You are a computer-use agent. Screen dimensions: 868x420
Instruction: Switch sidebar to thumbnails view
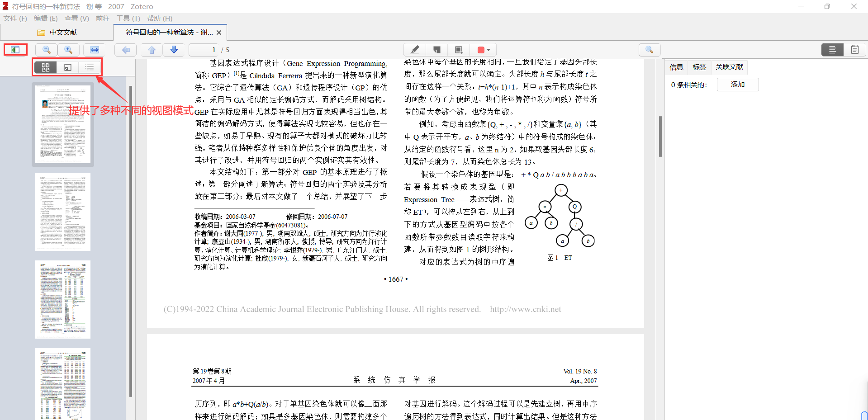tap(46, 67)
